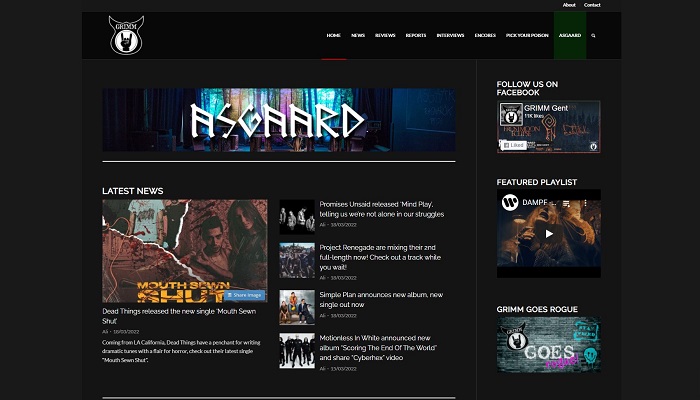Open the Interviews section
700x400 pixels.
450,35
